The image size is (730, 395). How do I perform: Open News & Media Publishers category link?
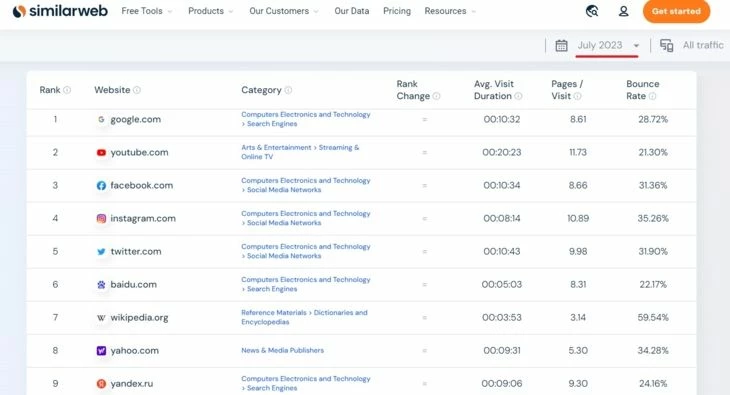coord(282,350)
